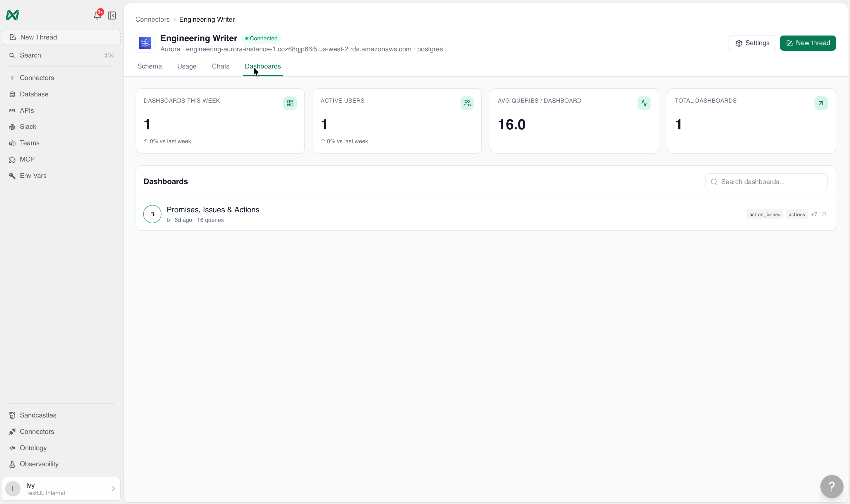Expand the Ivy account menu chevron

coord(113,489)
